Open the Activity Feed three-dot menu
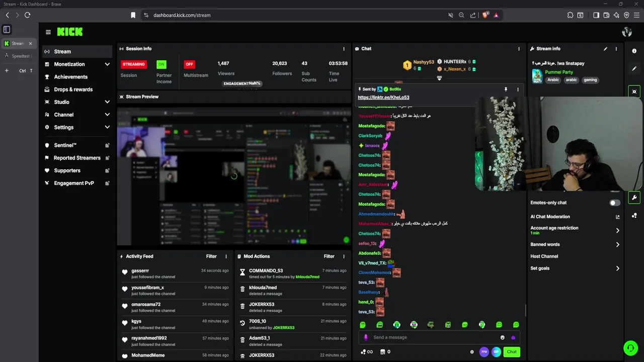This screenshot has width=644, height=362. [x=226, y=256]
